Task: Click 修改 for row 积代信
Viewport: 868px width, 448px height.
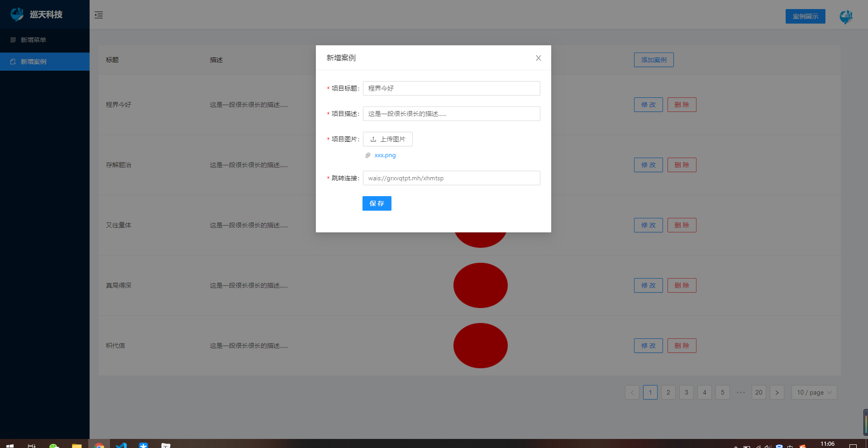Action: [x=648, y=346]
